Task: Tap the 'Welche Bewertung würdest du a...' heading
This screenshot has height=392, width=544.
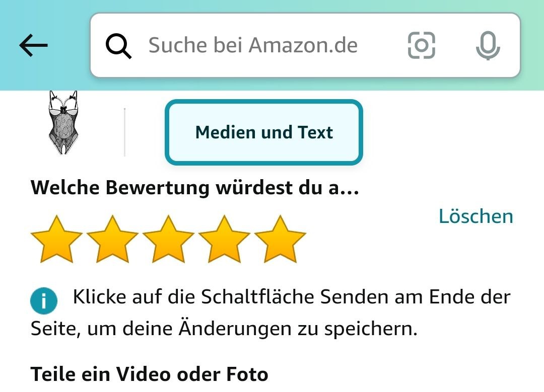Action: click(x=194, y=188)
